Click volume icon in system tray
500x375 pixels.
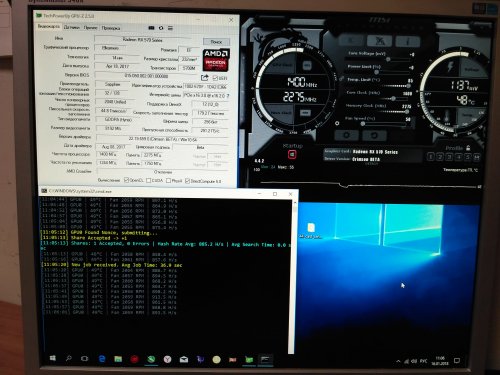point(414,361)
